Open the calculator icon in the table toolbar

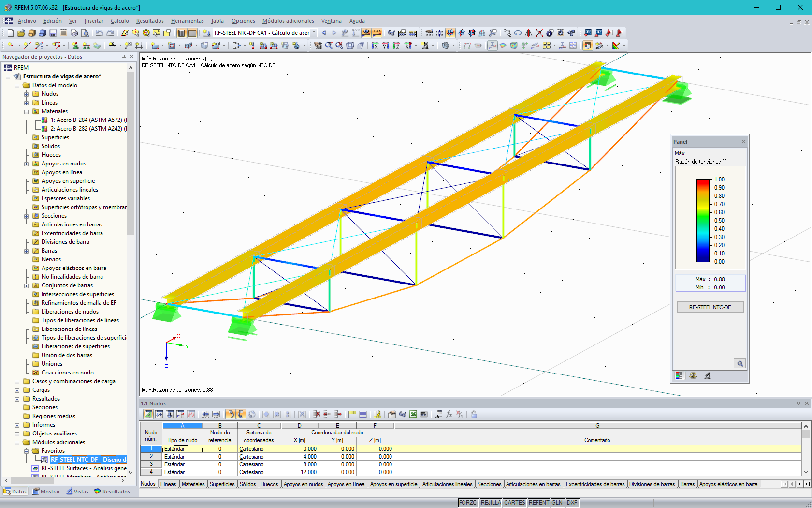pyautogui.click(x=423, y=415)
